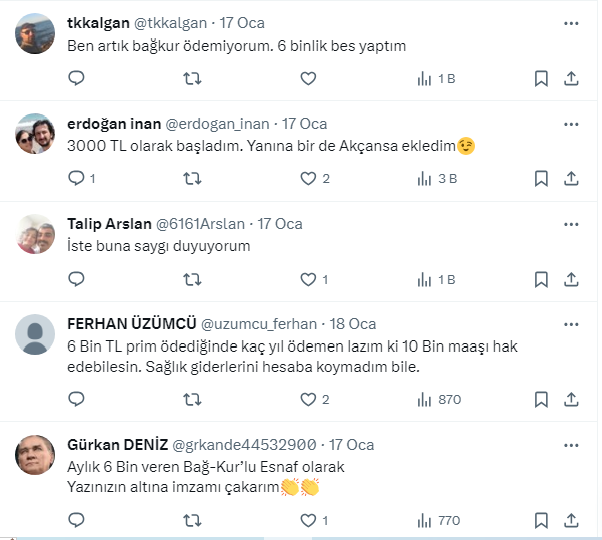Like tkkalgan's tweet about bağkur
The width and height of the screenshot is (602, 540).
coord(309,78)
